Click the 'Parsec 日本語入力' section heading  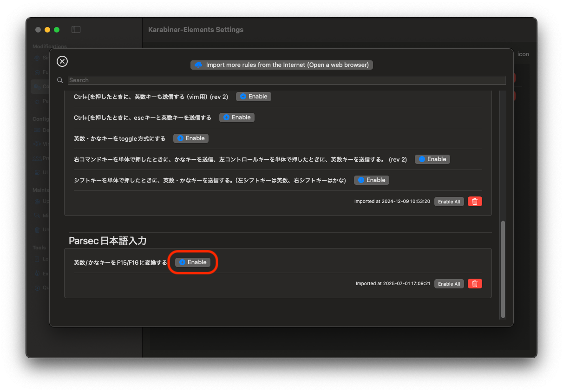click(108, 241)
